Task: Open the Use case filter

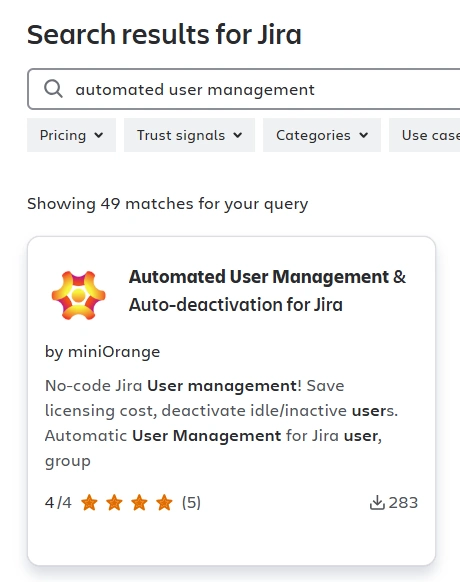Action: click(x=425, y=135)
